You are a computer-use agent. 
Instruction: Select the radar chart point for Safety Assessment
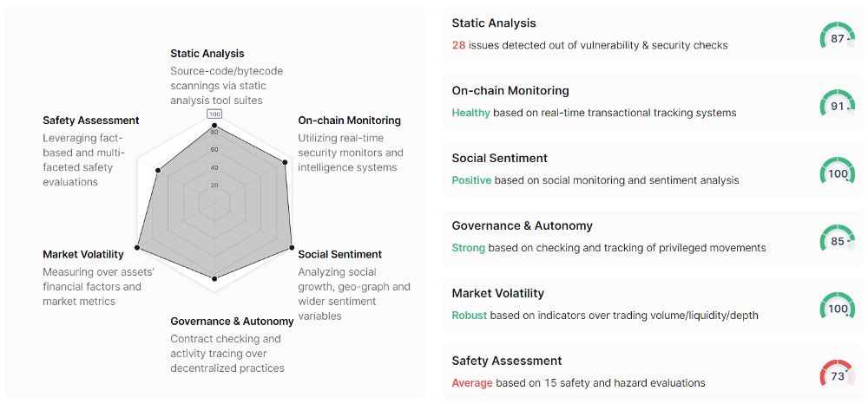point(158,172)
